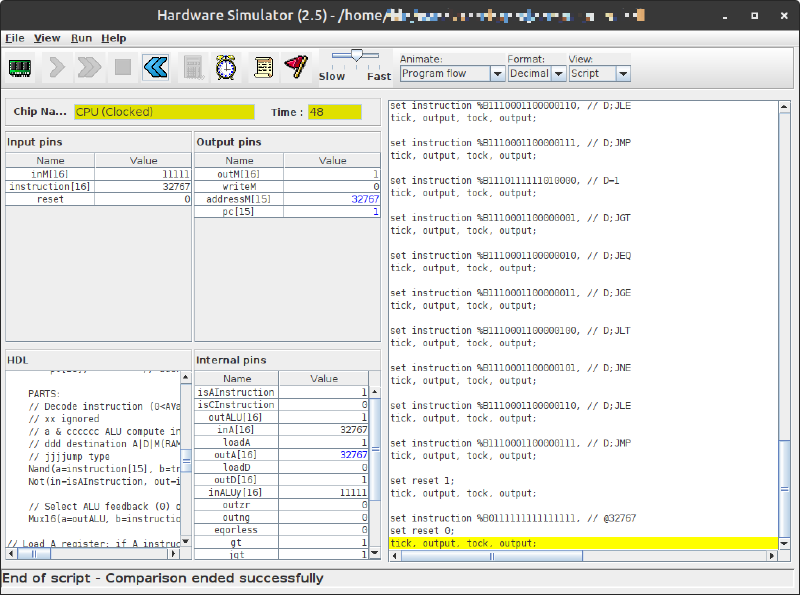Click the calculator Eval icon
The image size is (800, 595).
point(193,67)
